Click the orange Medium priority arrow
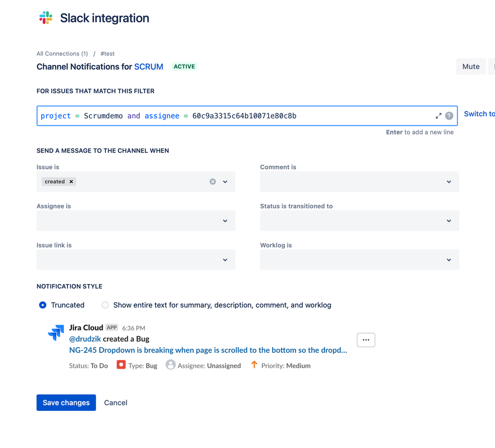The width and height of the screenshot is (495, 448). 254,365
